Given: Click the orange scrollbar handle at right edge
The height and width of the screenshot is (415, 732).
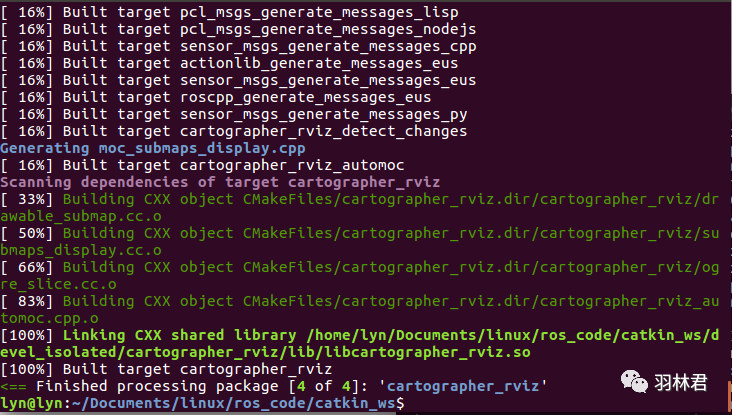Looking at the screenshot, I should [x=730, y=395].
